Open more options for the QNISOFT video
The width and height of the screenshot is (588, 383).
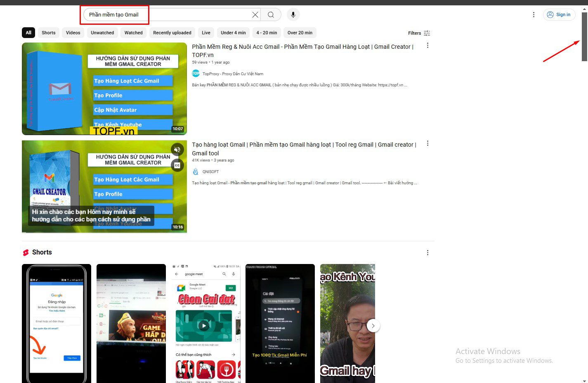coord(427,143)
